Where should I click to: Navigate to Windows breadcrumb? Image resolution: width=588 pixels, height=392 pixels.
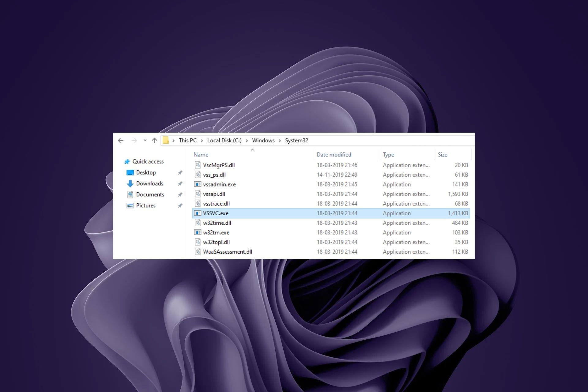pyautogui.click(x=263, y=140)
